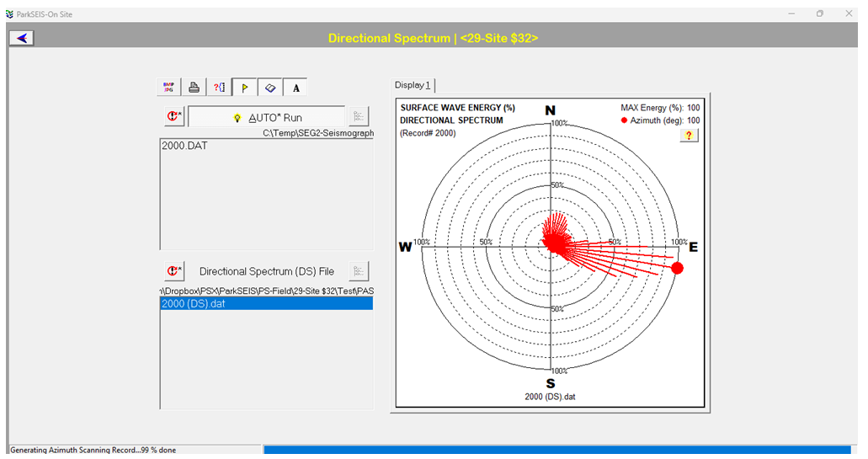Open the tree options icon beside AUTO* Run
868x459 pixels.
pyautogui.click(x=359, y=117)
